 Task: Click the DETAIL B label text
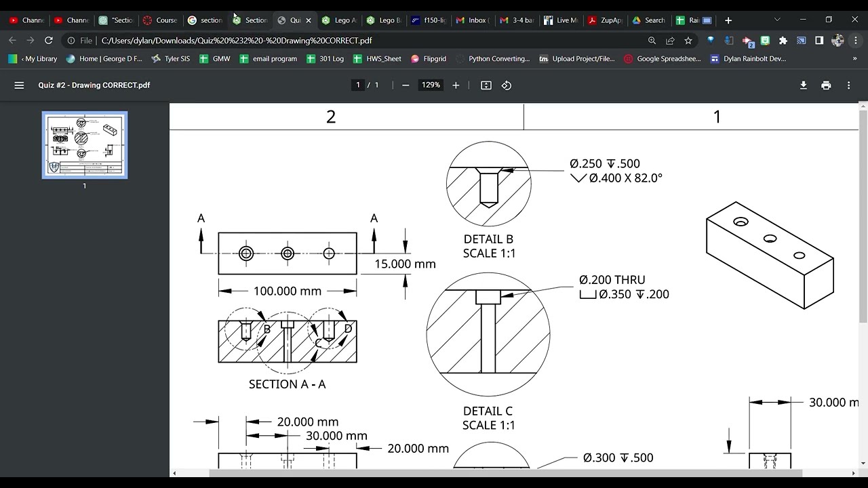coord(488,239)
